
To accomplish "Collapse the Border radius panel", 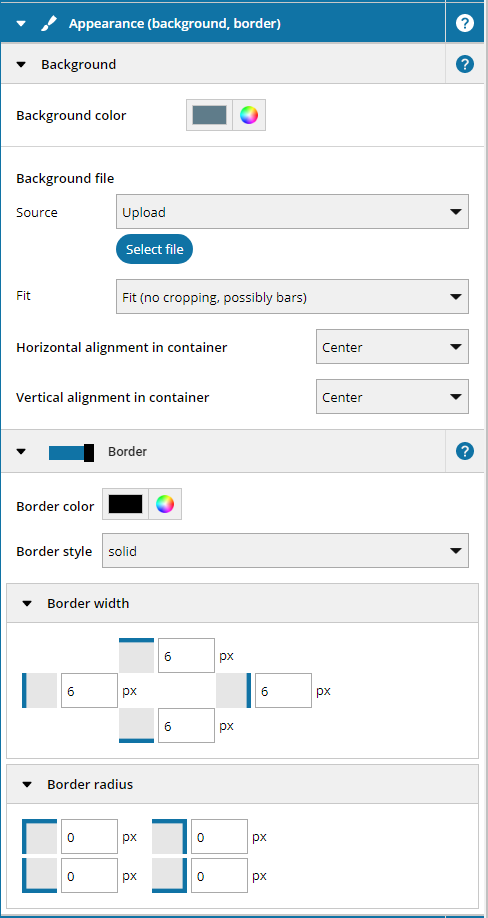I will pos(28,785).
